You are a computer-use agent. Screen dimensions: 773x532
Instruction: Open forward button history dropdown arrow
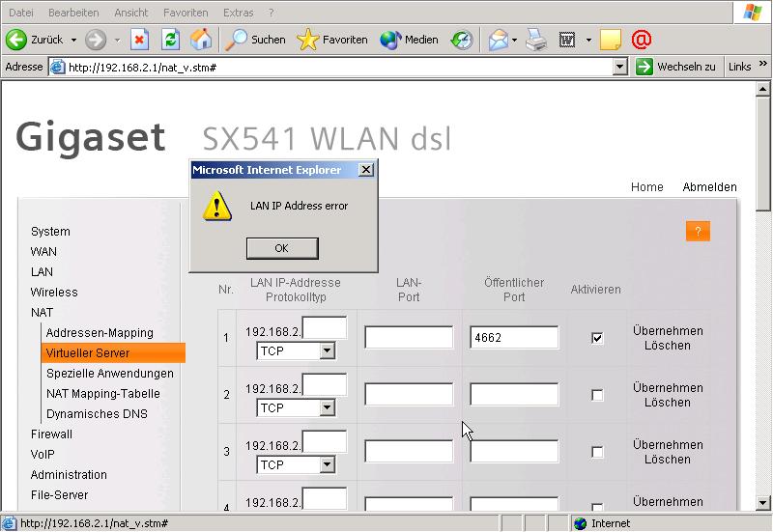pyautogui.click(x=117, y=40)
